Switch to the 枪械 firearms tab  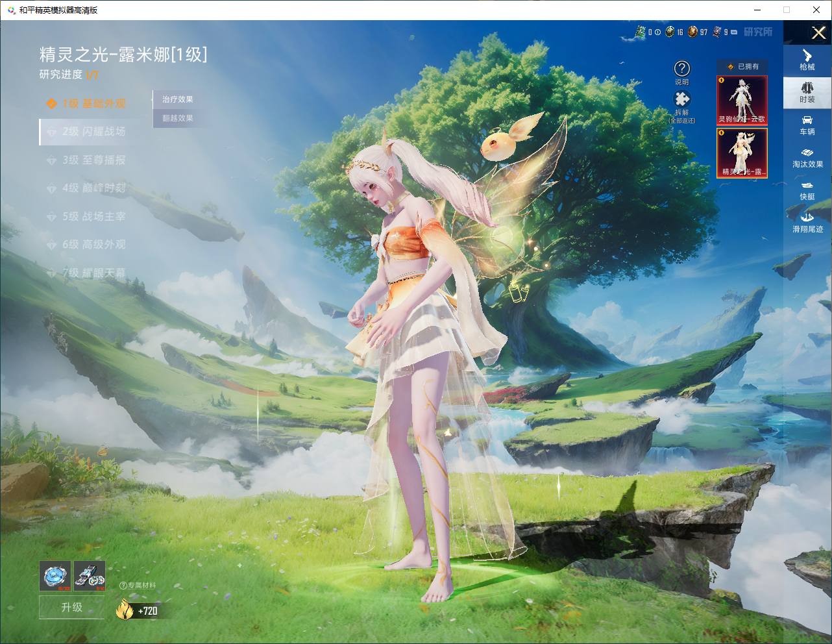coord(807,60)
